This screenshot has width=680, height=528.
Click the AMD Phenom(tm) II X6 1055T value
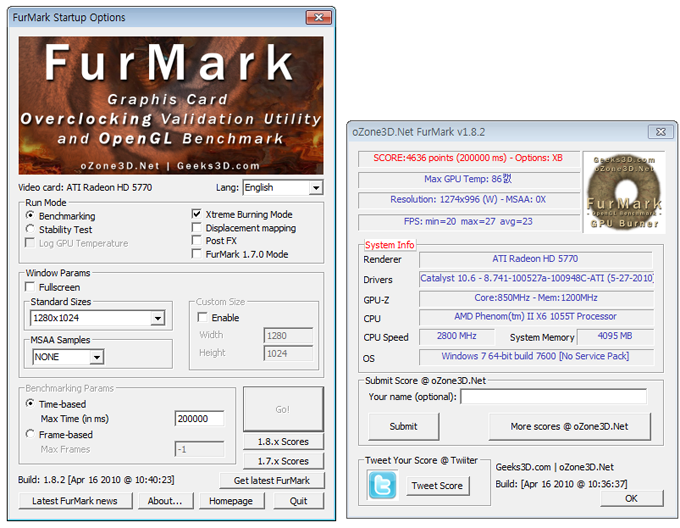click(x=536, y=317)
